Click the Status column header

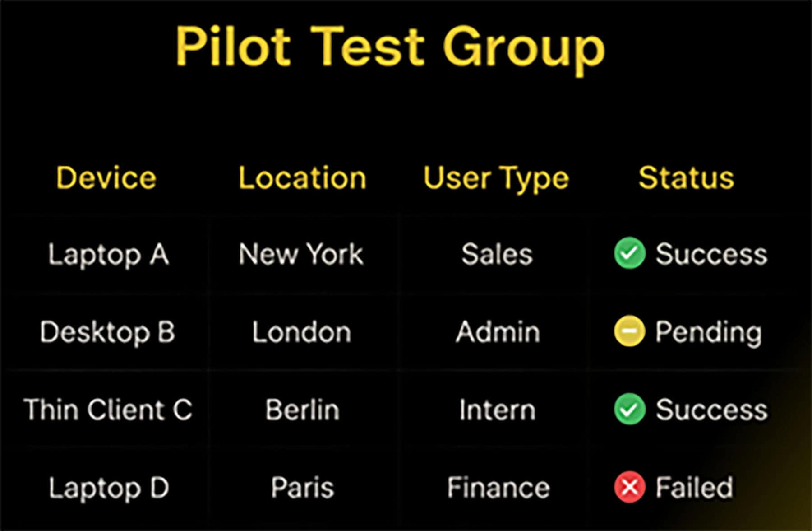pos(686,177)
